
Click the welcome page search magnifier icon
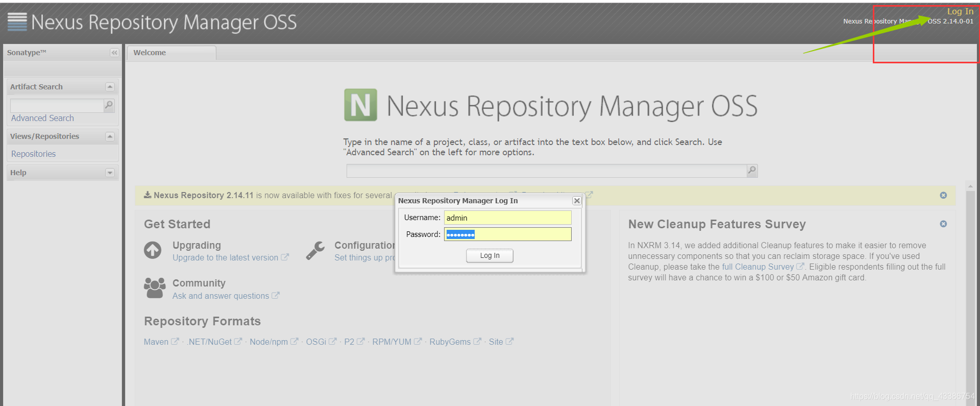[x=752, y=171]
